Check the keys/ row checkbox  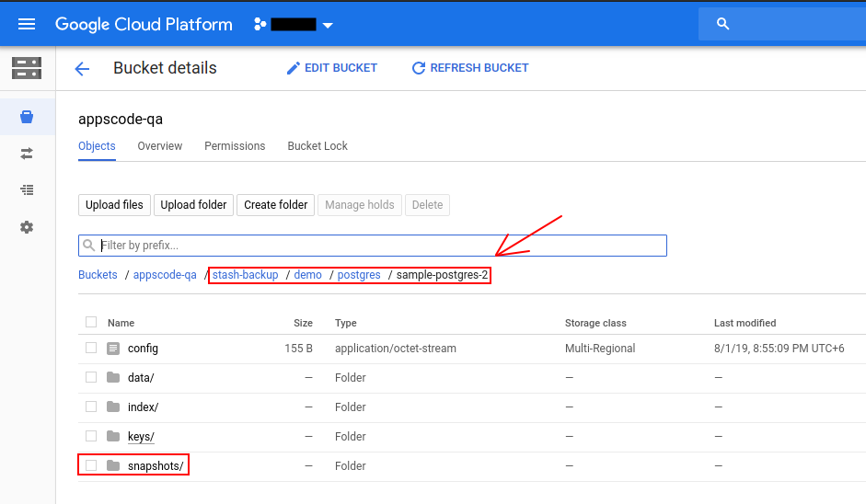[x=91, y=436]
